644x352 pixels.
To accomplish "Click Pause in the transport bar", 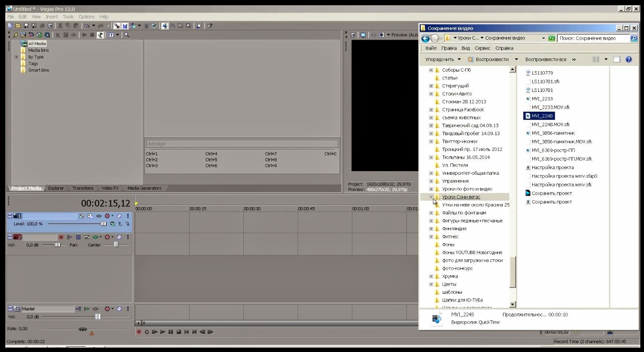I will coord(171,332).
